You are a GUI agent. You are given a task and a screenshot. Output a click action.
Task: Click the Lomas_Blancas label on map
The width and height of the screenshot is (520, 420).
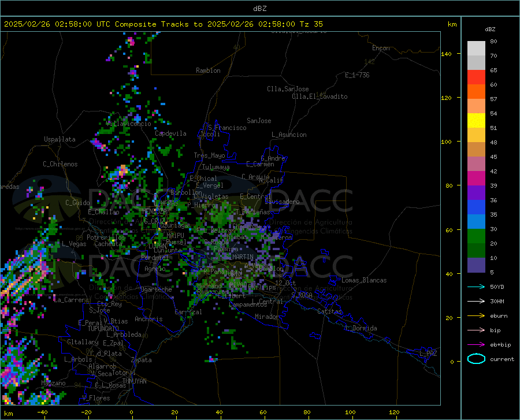(364, 280)
